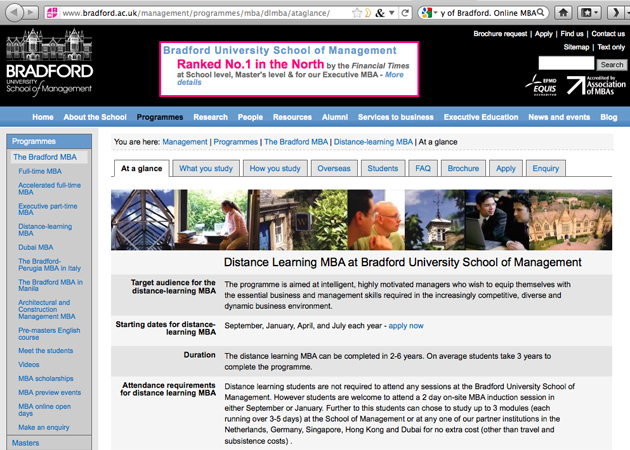The width and height of the screenshot is (630, 450).
Task: Switch to the FAQ tab
Action: (x=423, y=168)
